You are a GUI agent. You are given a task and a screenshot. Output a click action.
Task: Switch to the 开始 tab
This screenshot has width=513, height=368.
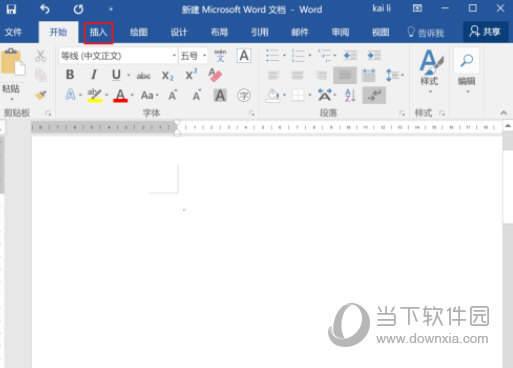pyautogui.click(x=58, y=32)
